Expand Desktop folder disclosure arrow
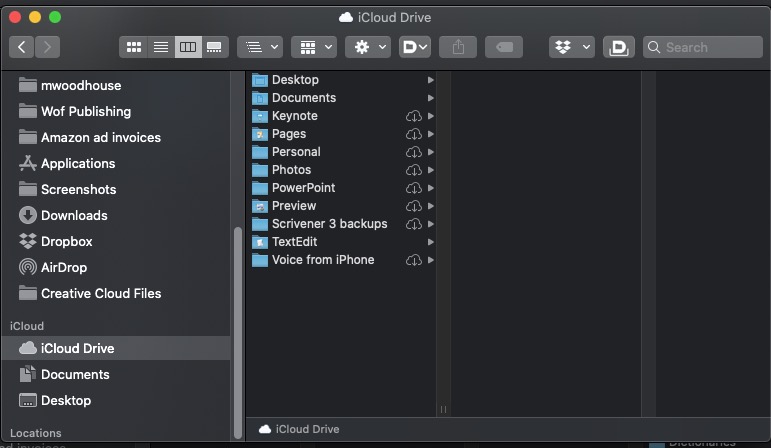 click(x=431, y=80)
